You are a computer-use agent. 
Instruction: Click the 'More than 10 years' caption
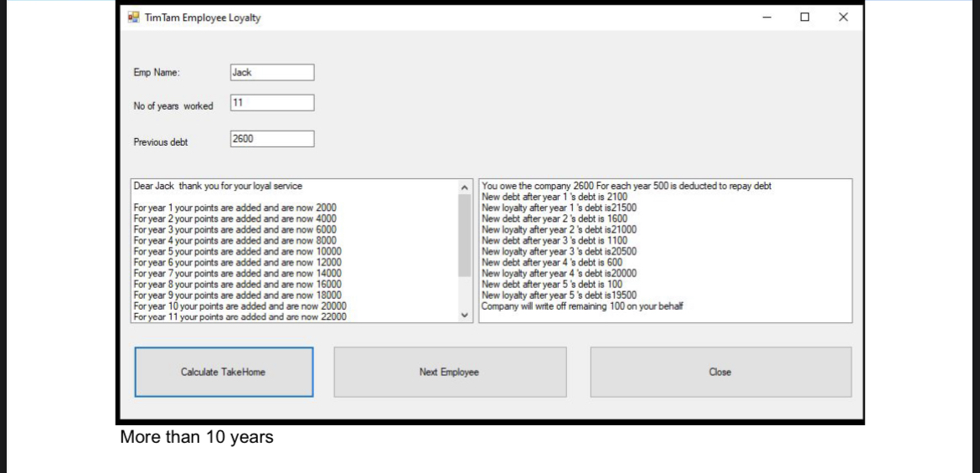click(x=197, y=437)
